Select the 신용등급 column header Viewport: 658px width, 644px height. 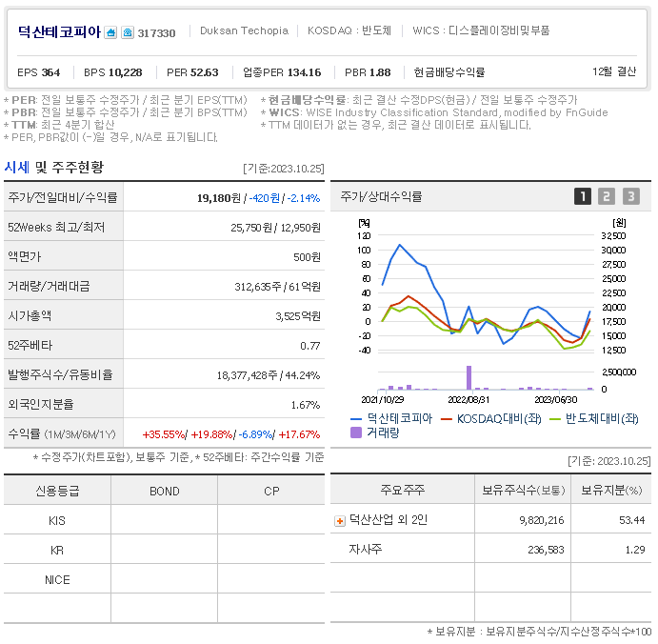(x=57, y=491)
